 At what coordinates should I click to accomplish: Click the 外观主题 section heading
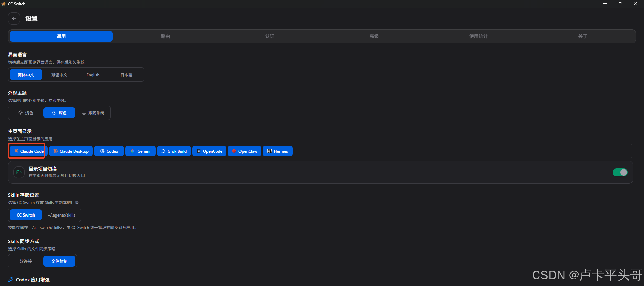click(x=17, y=93)
